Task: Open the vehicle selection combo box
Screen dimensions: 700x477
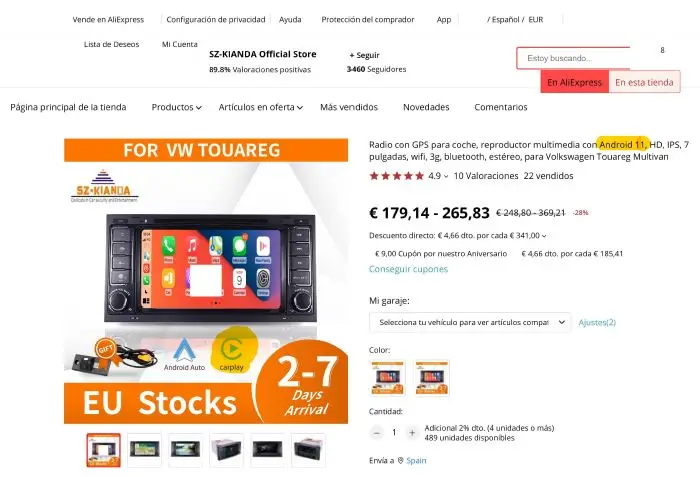Action: click(470, 322)
